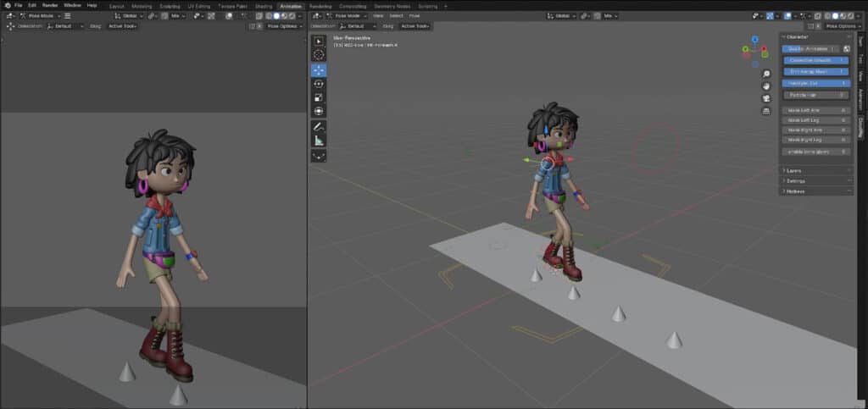Image resolution: width=868 pixels, height=409 pixels.
Task: Toggle Corrective Smooth option
Action: pyautogui.click(x=816, y=60)
